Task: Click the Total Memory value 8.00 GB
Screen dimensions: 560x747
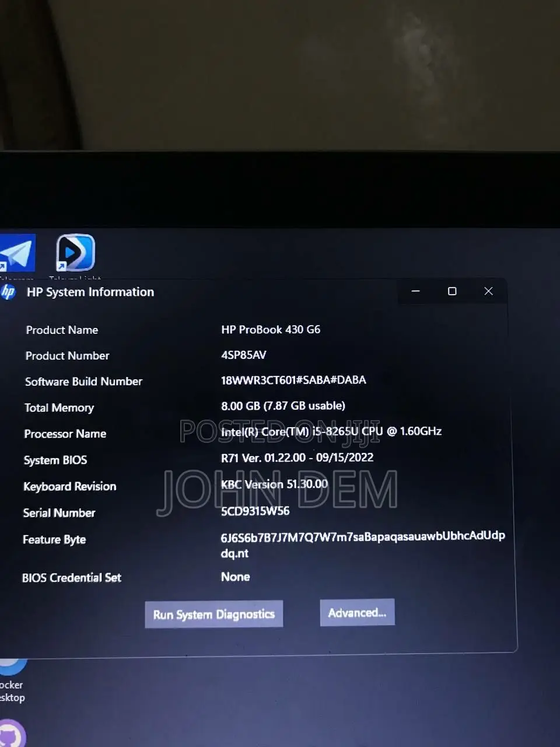Action: [x=283, y=406]
